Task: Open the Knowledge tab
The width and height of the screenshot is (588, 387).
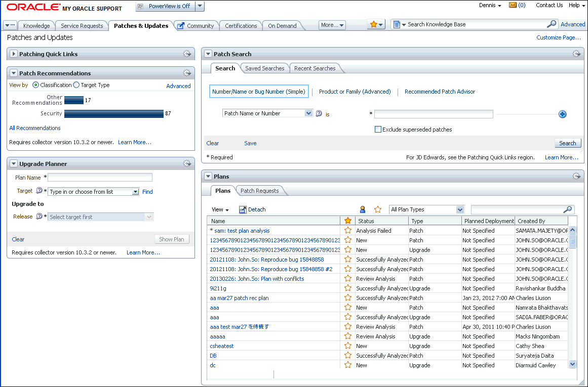Action: click(x=36, y=26)
